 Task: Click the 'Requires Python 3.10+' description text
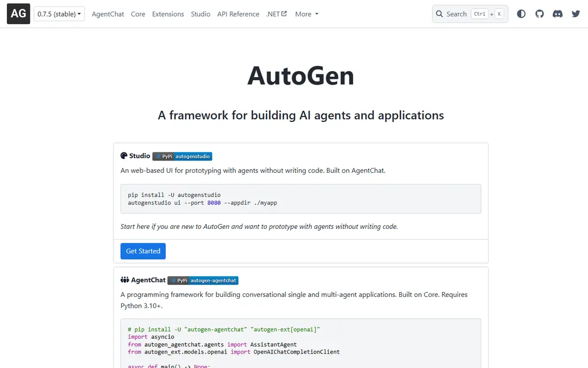(x=294, y=300)
